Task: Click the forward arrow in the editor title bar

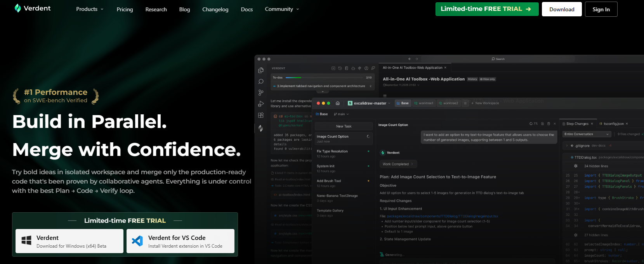Action: click(x=417, y=59)
